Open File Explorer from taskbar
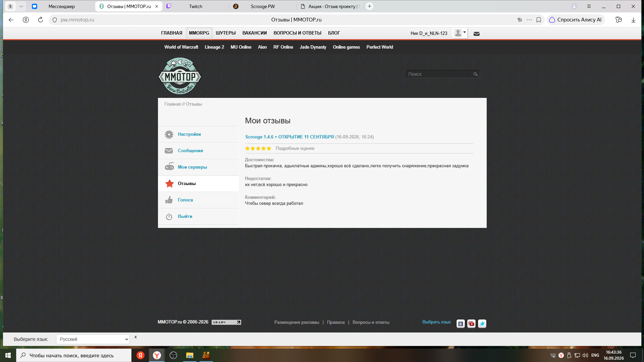The width and height of the screenshot is (644, 362). 190,355
